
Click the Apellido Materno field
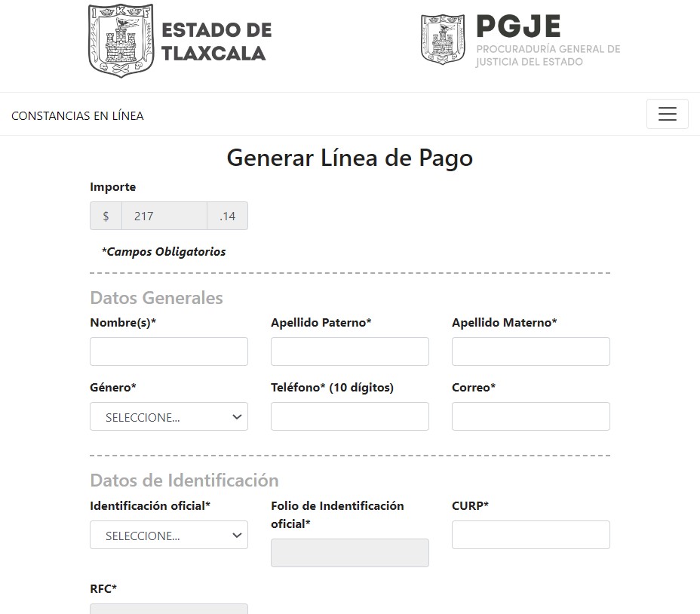pos(530,351)
